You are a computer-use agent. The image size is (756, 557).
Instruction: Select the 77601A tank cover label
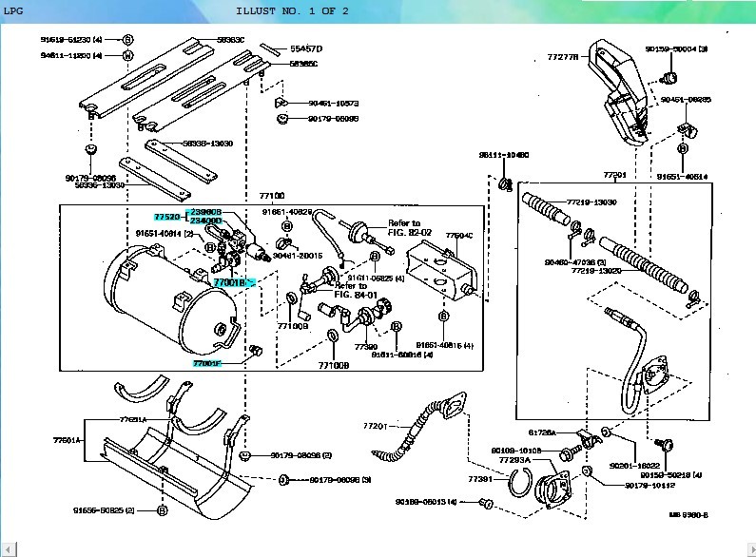(68, 440)
